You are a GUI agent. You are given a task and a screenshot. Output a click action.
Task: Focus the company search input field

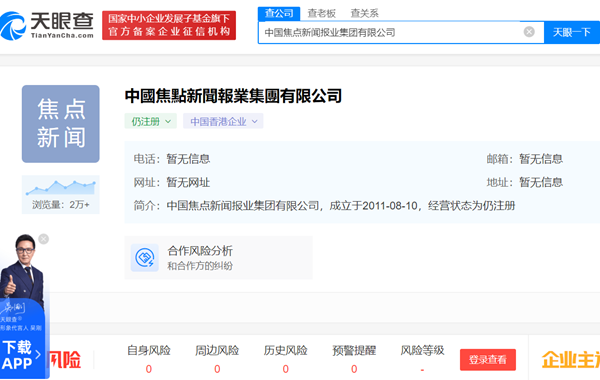pyautogui.click(x=390, y=33)
